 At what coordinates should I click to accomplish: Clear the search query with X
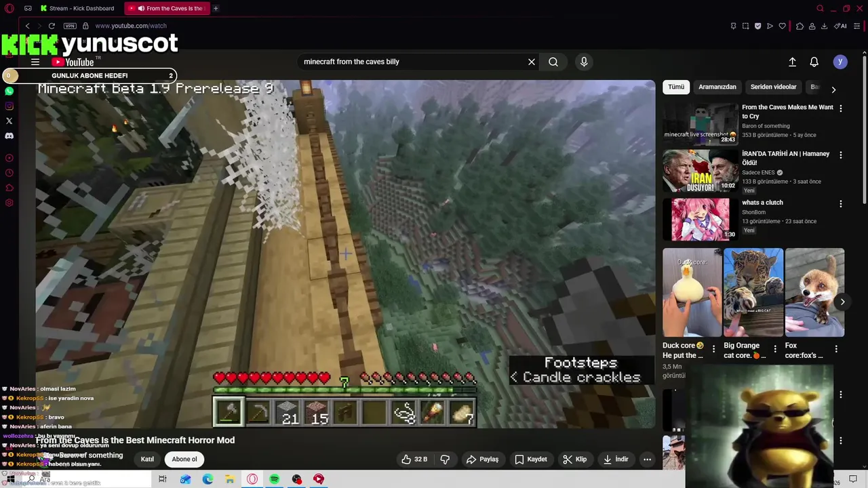coord(532,62)
